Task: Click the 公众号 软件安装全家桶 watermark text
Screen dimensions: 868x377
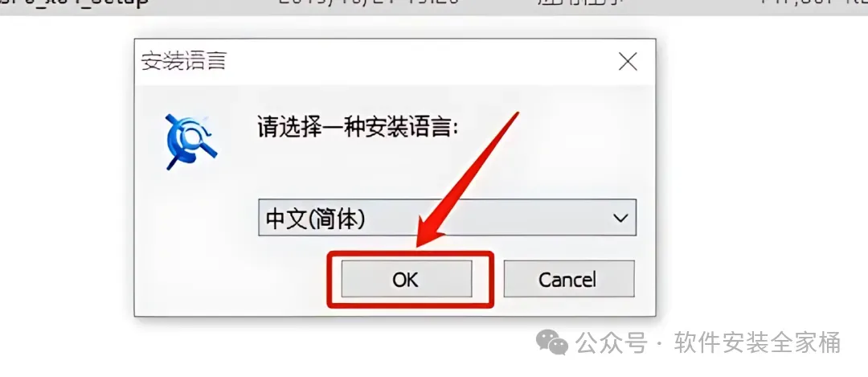Action: click(707, 343)
